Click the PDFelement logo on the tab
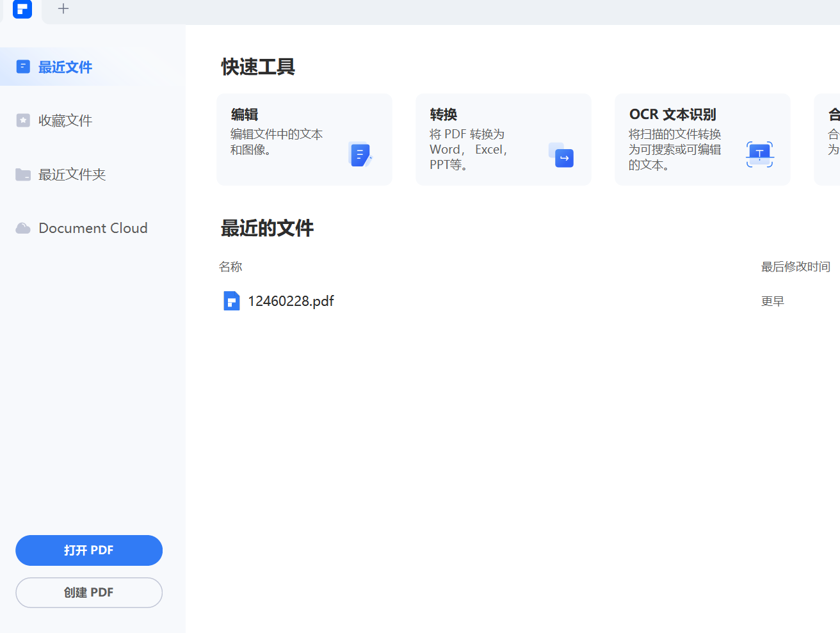 [x=22, y=10]
